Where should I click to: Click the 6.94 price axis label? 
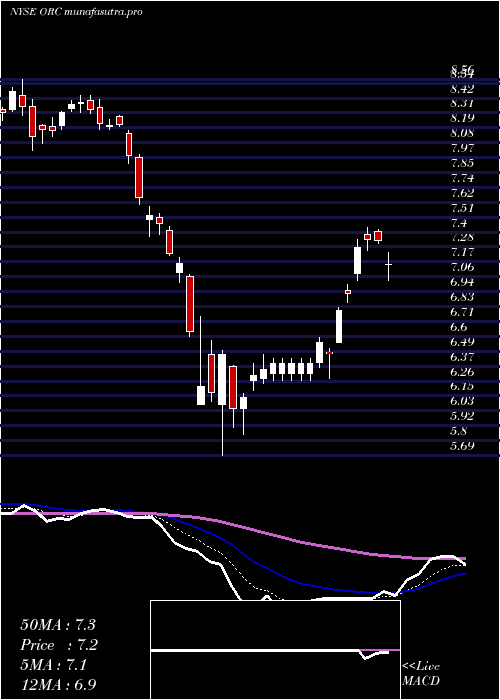pyautogui.click(x=462, y=282)
